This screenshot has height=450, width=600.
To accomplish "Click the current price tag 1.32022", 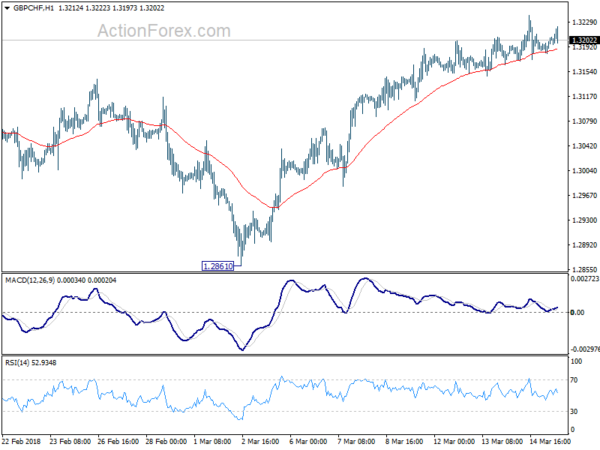I will click(585, 40).
